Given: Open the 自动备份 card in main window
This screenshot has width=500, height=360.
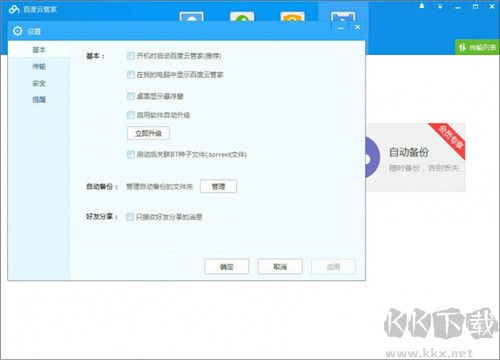Looking at the screenshot, I should click(x=415, y=157).
